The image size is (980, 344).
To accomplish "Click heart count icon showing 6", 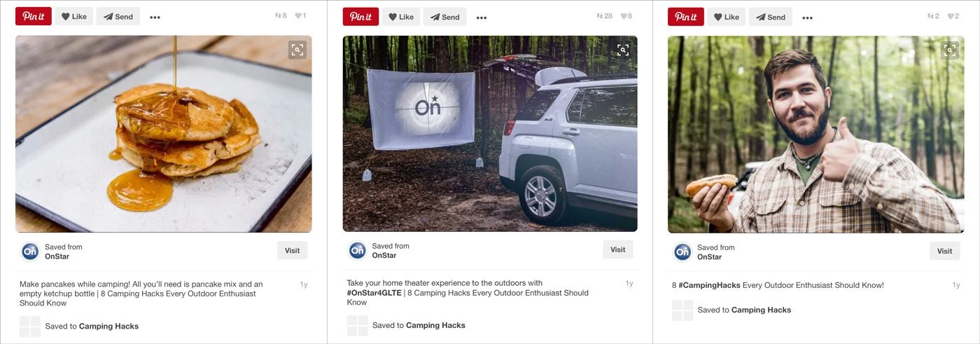I will (624, 16).
